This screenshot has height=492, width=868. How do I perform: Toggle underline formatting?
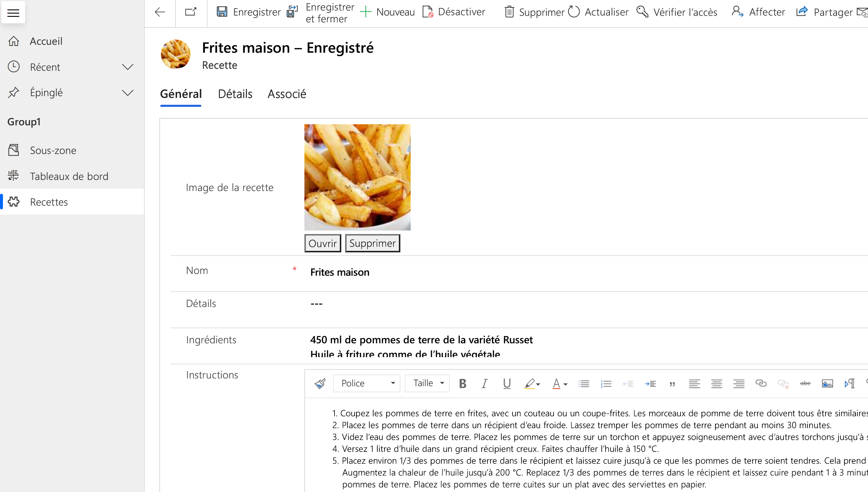[x=506, y=383]
